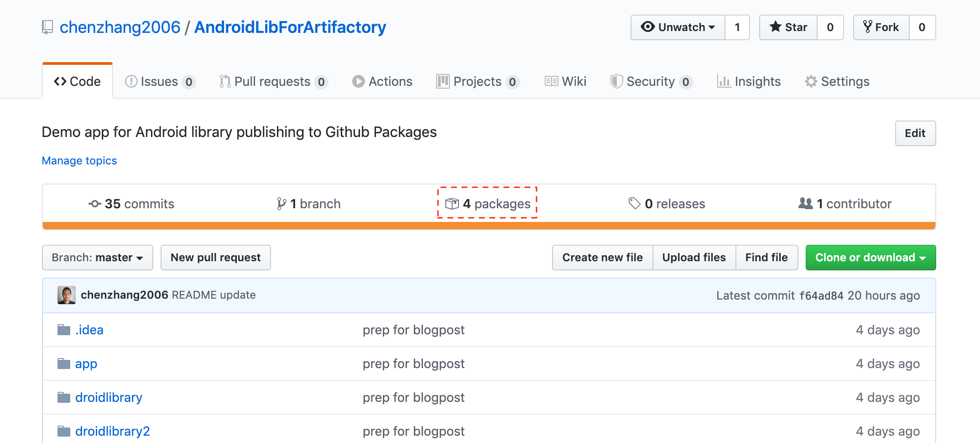Screen dimensions: 980x443
Task: Go to the Settings tab
Action: (837, 81)
